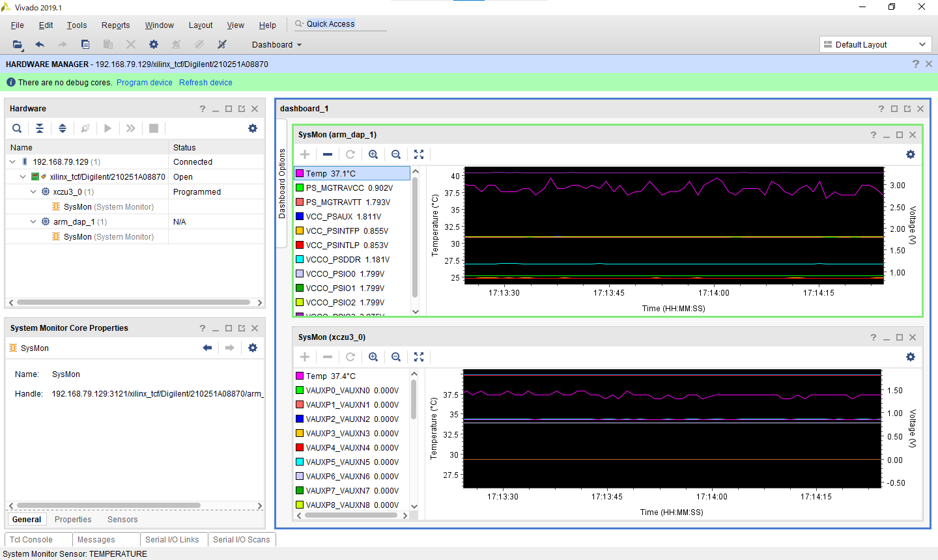Click cyan VCCO_PSDDR color swatch
The image size is (938, 560).
(300, 259)
